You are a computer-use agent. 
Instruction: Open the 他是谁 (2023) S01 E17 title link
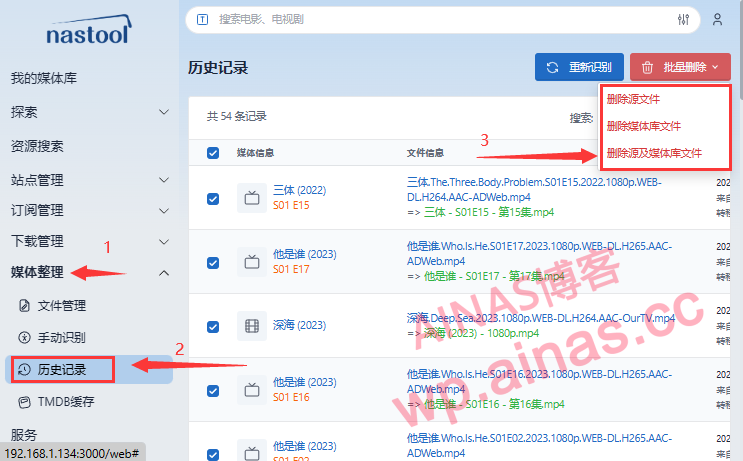305,254
